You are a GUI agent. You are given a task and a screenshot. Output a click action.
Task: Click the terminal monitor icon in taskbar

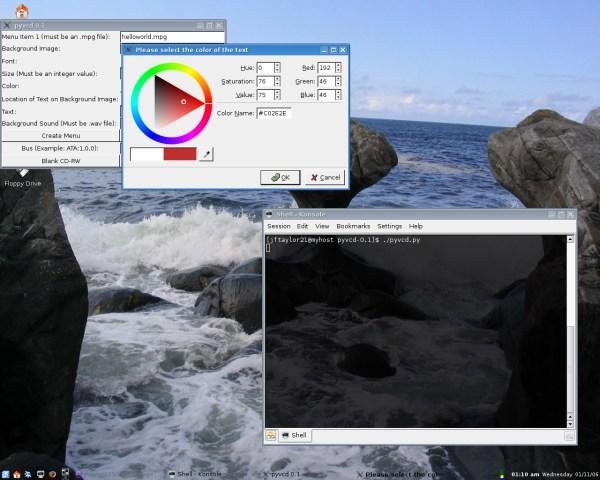40,475
